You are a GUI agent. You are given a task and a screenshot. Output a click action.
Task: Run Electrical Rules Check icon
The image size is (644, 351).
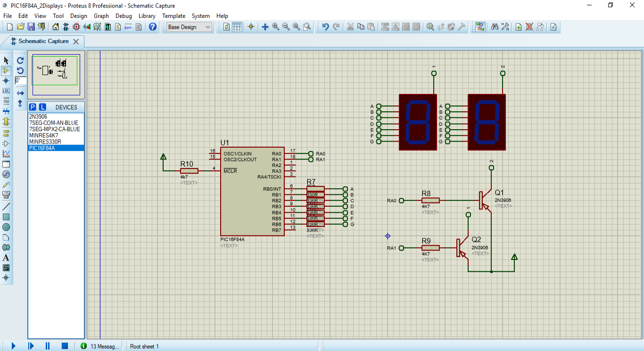[553, 27]
